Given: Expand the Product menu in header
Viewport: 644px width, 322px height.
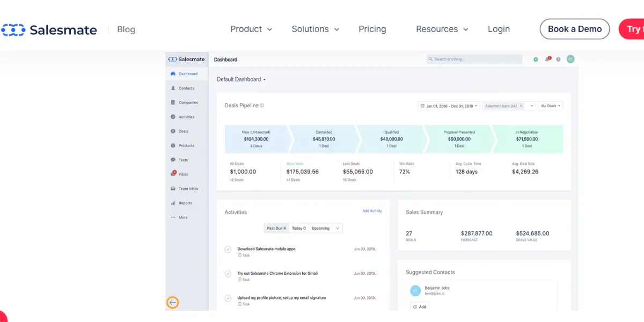Looking at the screenshot, I should tap(251, 29).
